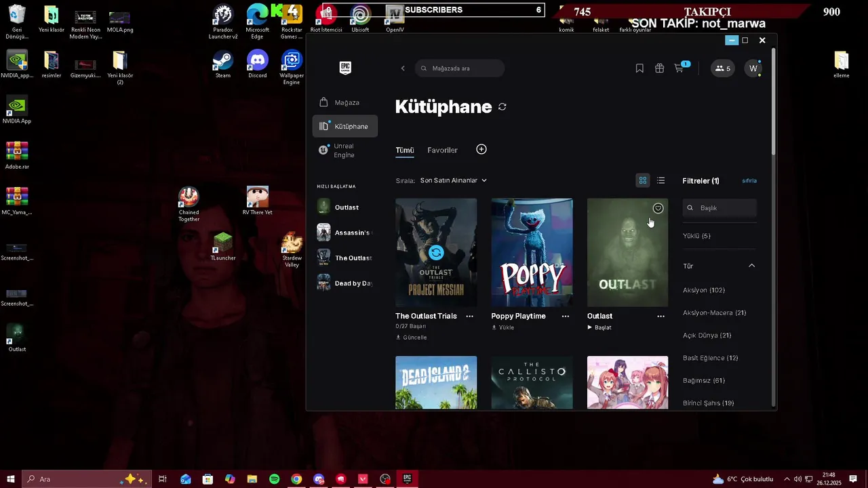Open options menu for Outlast card

coord(660,316)
